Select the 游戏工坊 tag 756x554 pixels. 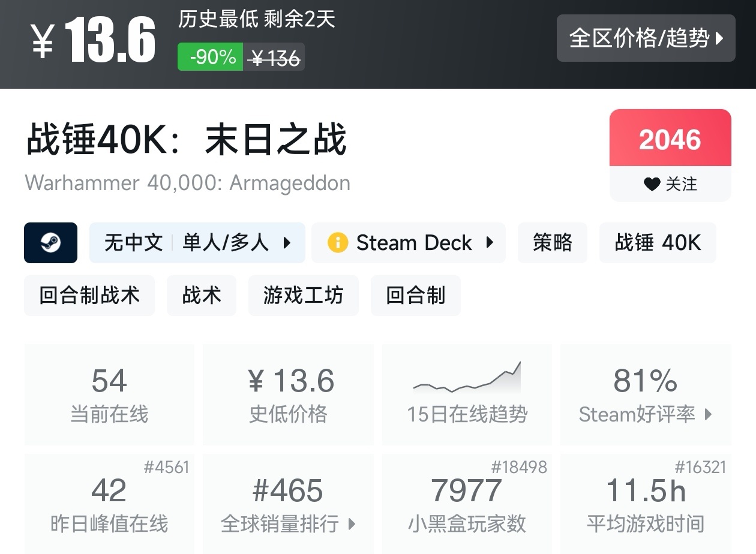[304, 296]
